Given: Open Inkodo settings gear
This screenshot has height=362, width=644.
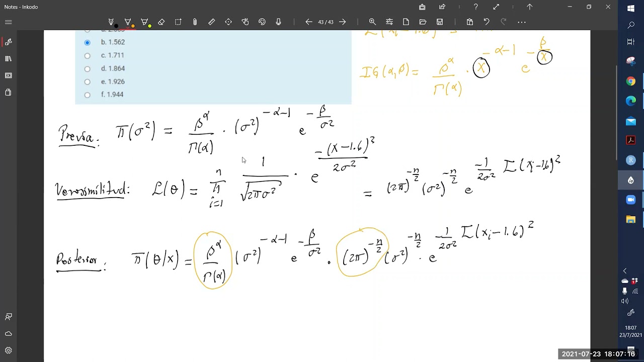Looking at the screenshot, I should (x=8, y=350).
